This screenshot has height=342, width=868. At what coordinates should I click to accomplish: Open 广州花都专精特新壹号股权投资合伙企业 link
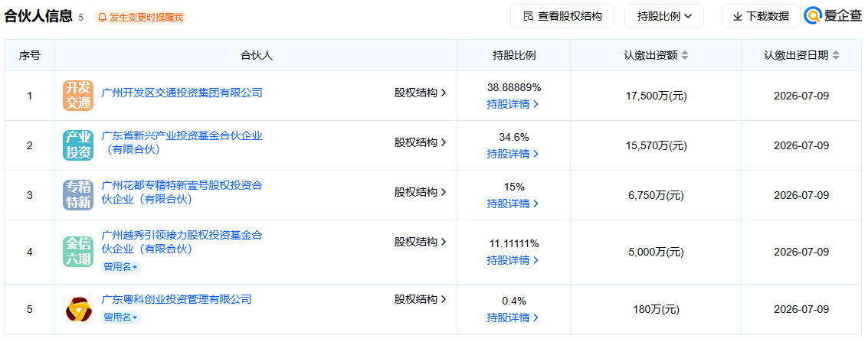point(182,192)
